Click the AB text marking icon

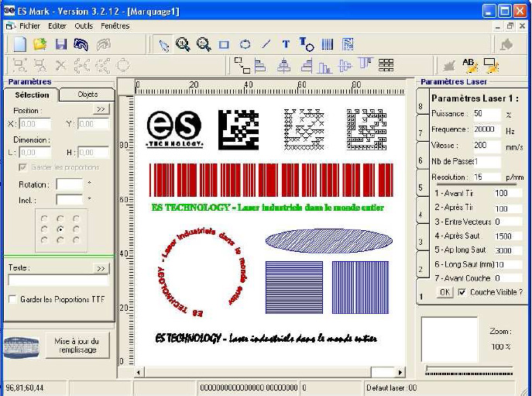470,66
